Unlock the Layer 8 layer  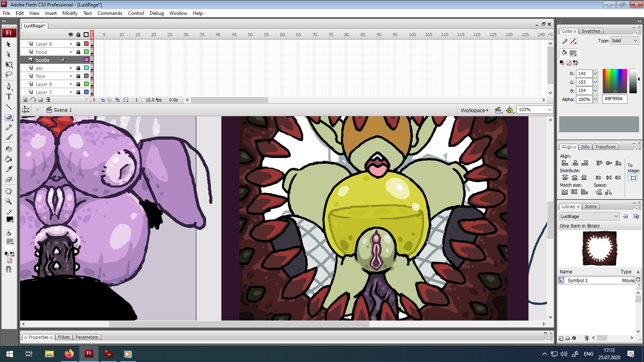tap(78, 44)
